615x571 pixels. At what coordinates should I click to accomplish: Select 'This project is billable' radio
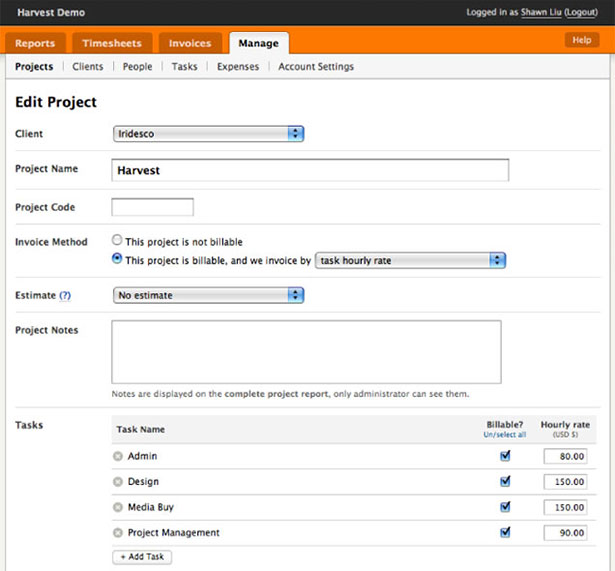pyautogui.click(x=117, y=258)
